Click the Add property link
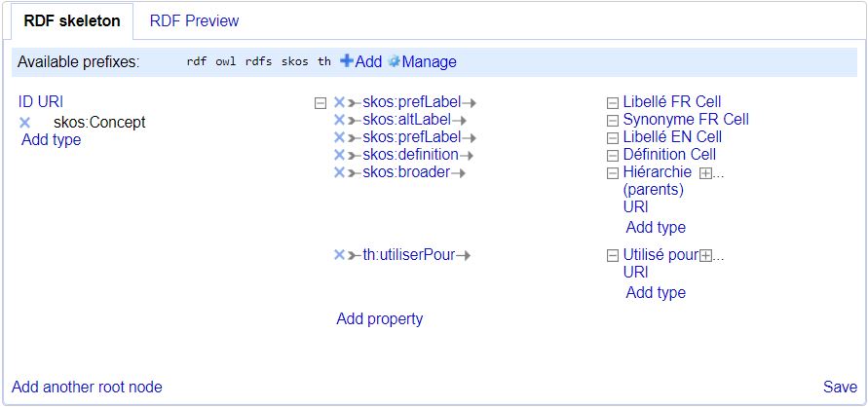 coord(379,318)
